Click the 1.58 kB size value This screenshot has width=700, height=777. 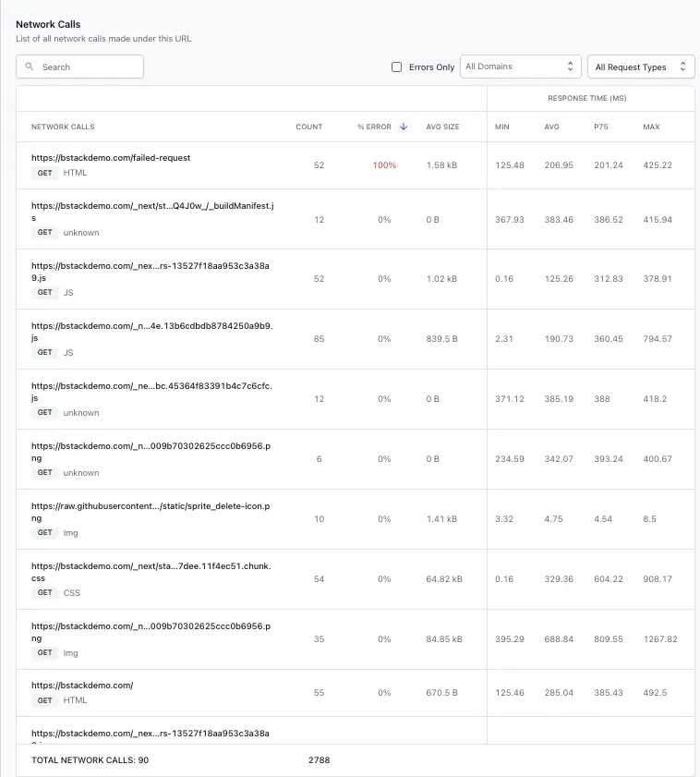(442, 165)
